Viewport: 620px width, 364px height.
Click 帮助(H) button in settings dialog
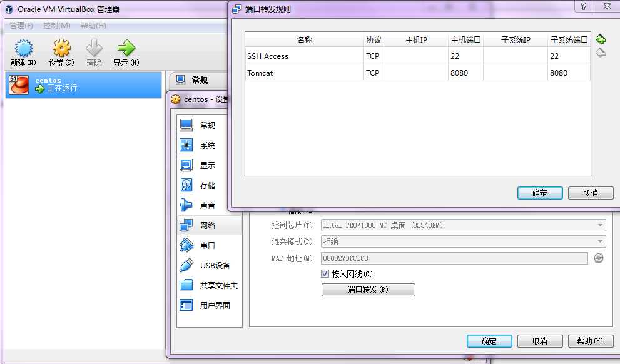pyautogui.click(x=591, y=341)
